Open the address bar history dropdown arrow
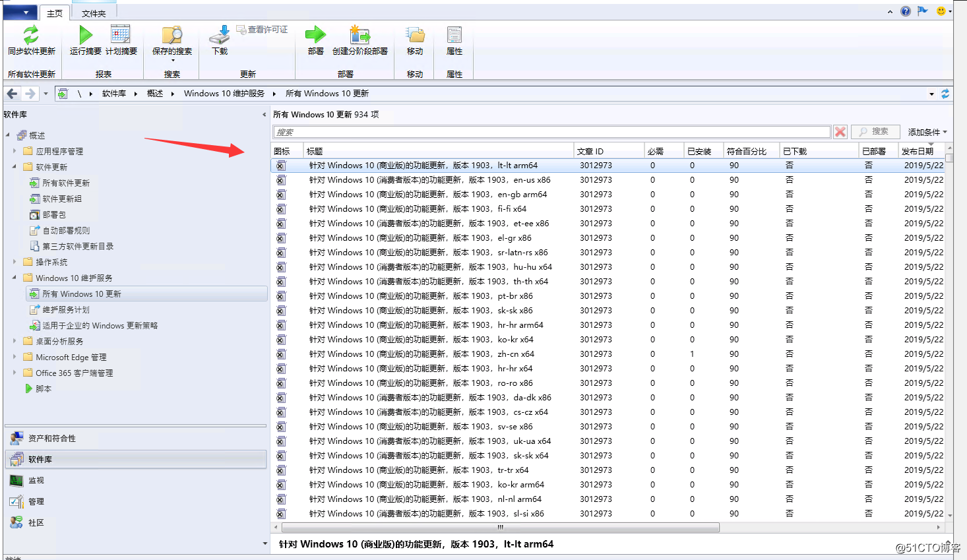967x560 pixels. click(x=931, y=94)
